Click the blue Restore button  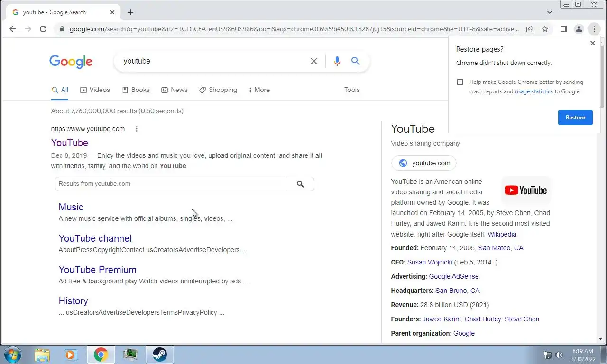tap(575, 118)
